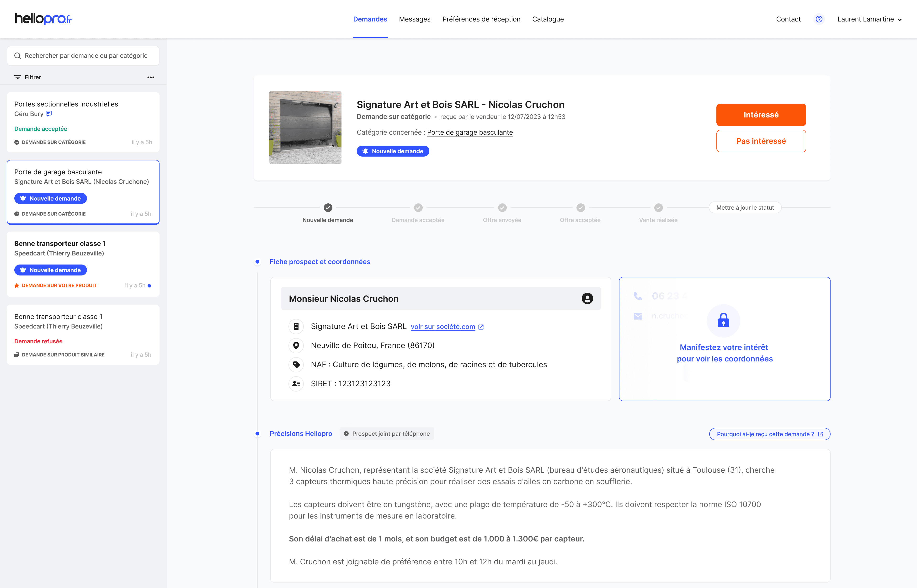
Task: Click the profile avatar icon for Nicolas Cruchon
Action: click(587, 299)
